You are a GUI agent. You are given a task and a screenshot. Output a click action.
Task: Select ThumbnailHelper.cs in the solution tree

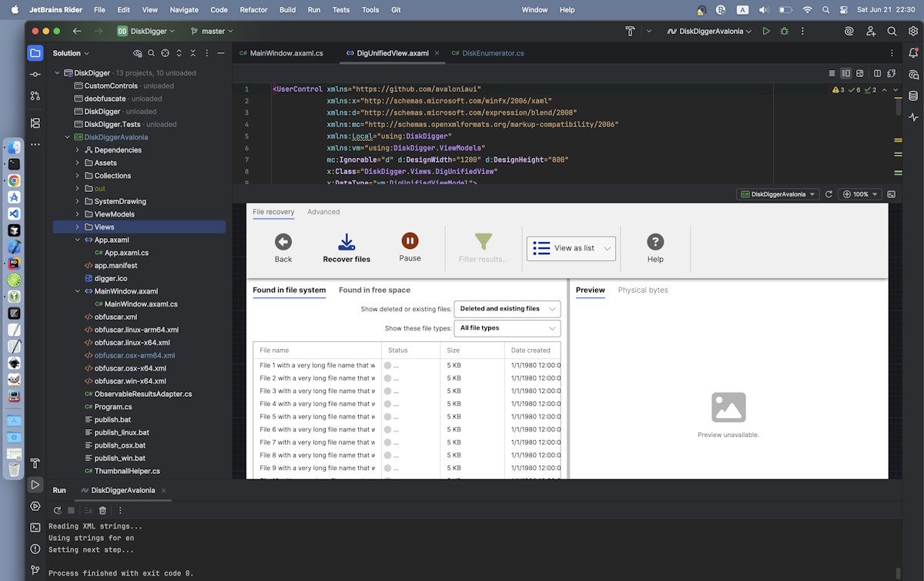click(127, 471)
